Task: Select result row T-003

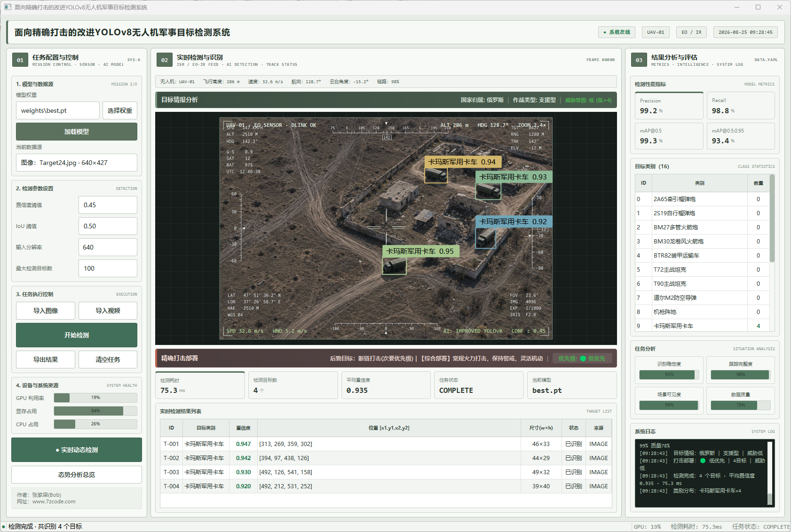Action: tap(386, 472)
